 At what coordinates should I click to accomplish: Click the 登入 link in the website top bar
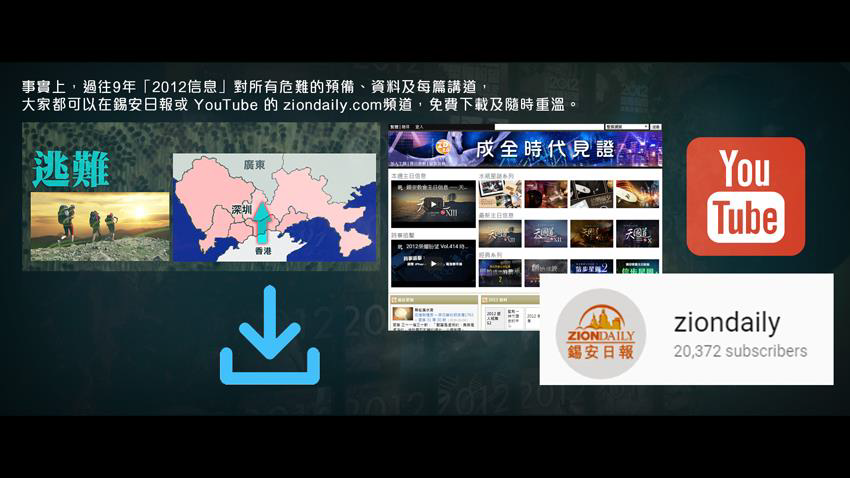coord(420,127)
